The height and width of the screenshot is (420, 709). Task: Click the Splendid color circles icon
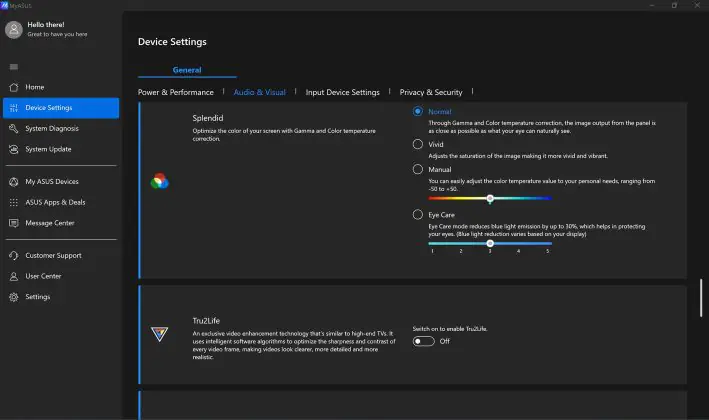click(x=159, y=181)
